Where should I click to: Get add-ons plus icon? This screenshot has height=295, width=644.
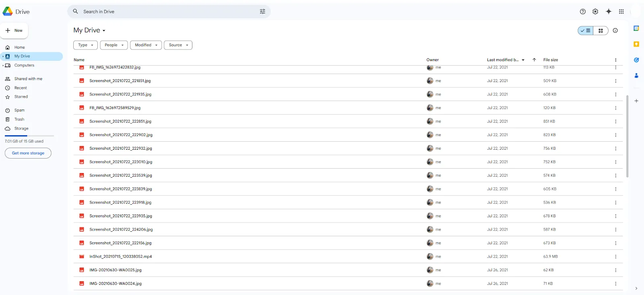click(636, 101)
